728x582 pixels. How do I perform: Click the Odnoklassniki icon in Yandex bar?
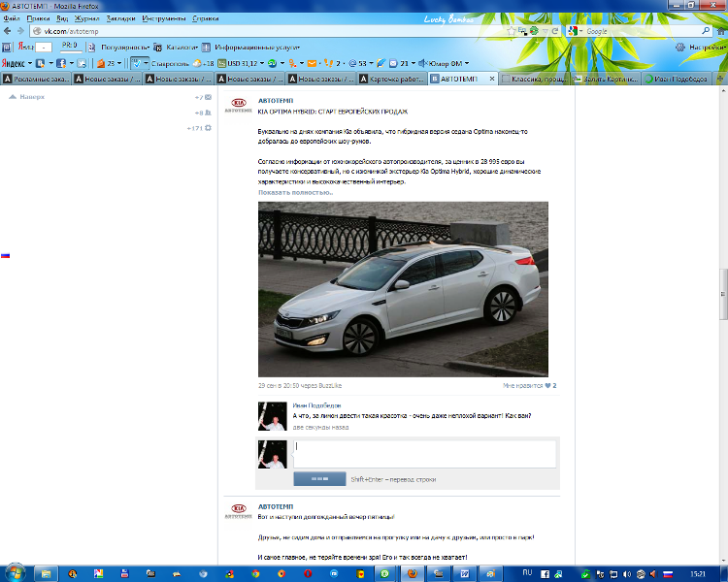click(292, 63)
